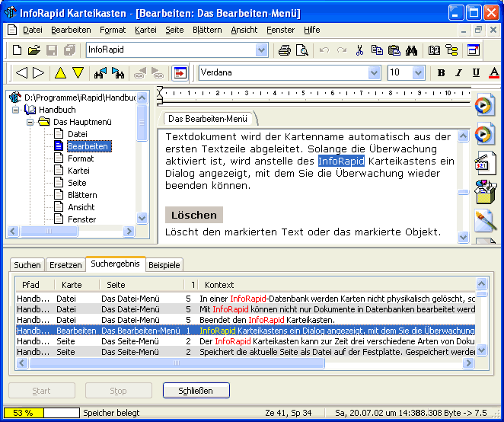Sort results by the Seite column header

(x=142, y=285)
